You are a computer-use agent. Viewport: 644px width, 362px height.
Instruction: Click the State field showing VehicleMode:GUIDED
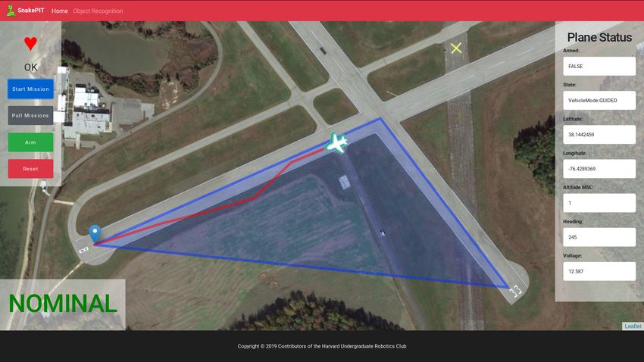[x=599, y=100]
